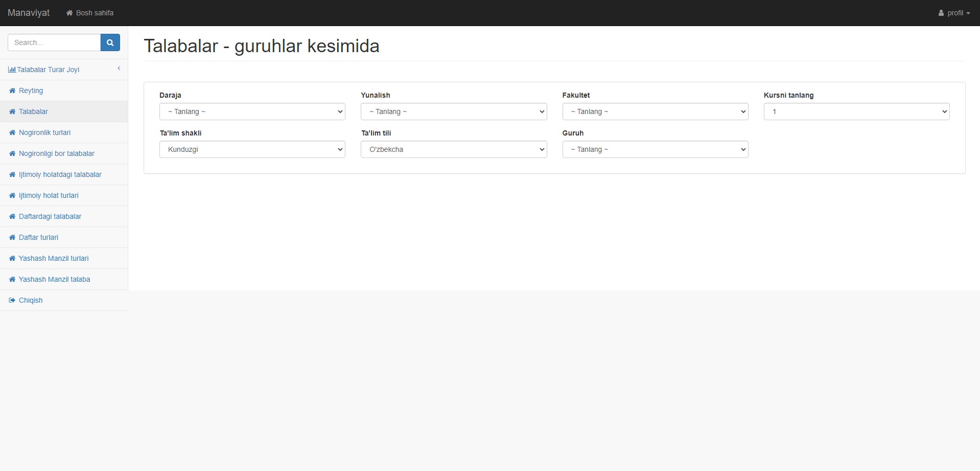Click the sign-out icon next to Chiqish

click(12, 300)
